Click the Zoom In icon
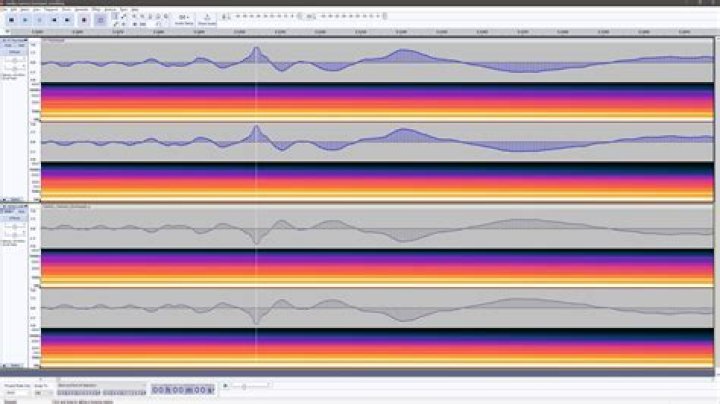Viewport: 720px width, 404px height. pyautogui.click(x=134, y=16)
